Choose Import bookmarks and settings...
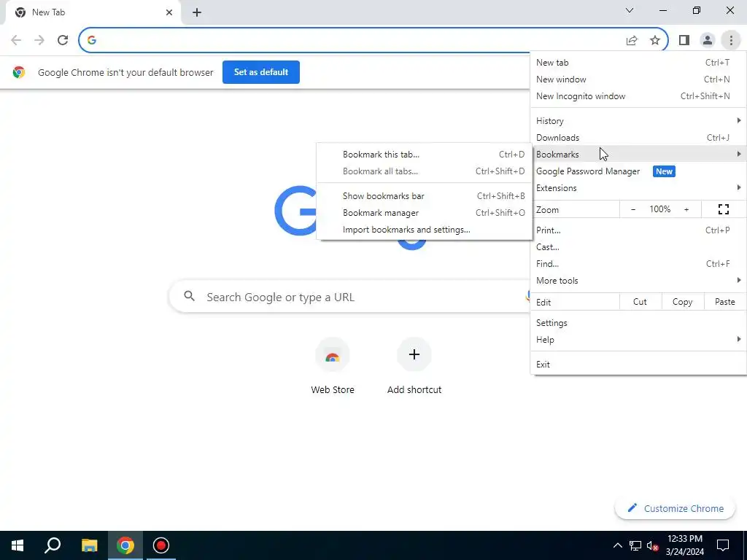 (424, 230)
